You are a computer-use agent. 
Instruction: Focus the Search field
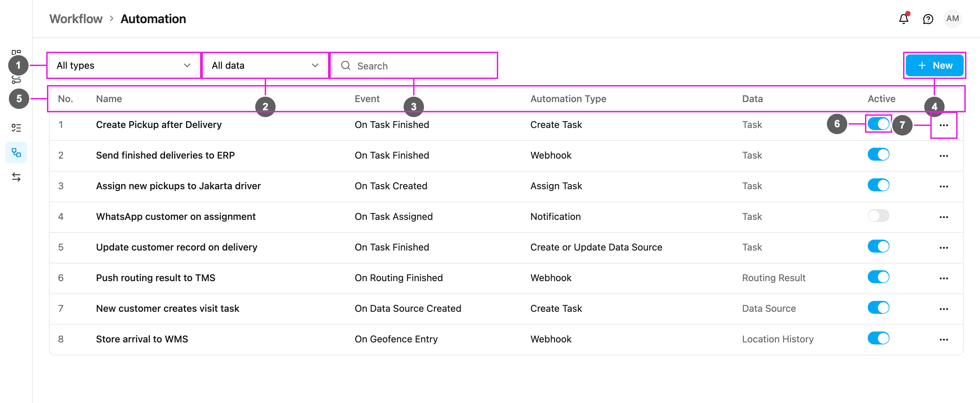pyautogui.click(x=413, y=65)
